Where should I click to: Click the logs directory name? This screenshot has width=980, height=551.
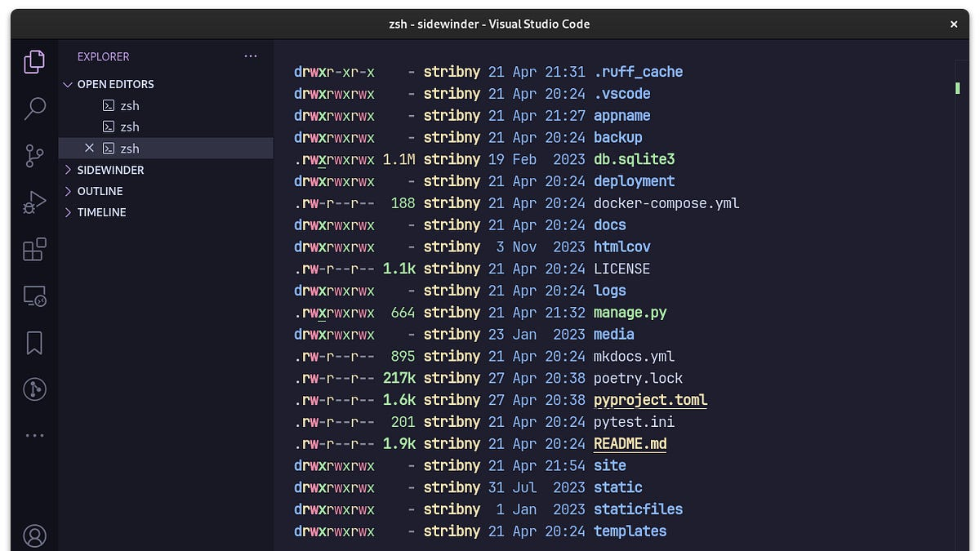point(609,291)
